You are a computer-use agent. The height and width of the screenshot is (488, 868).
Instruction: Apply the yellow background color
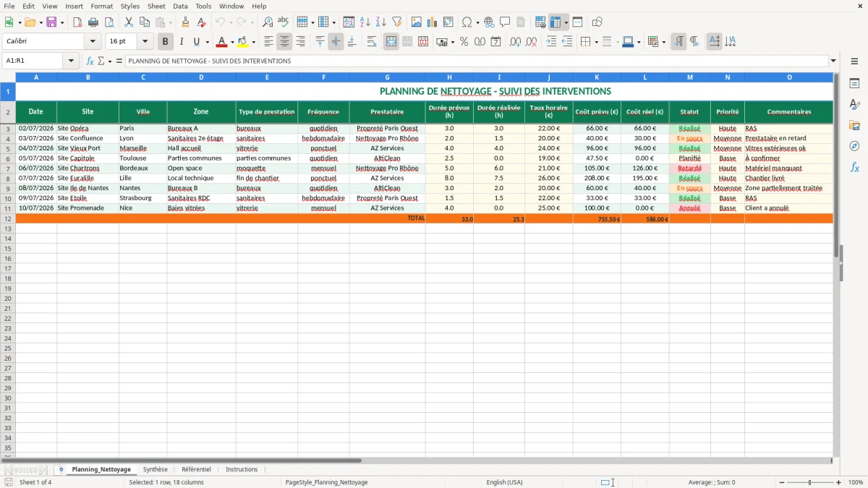[243, 42]
